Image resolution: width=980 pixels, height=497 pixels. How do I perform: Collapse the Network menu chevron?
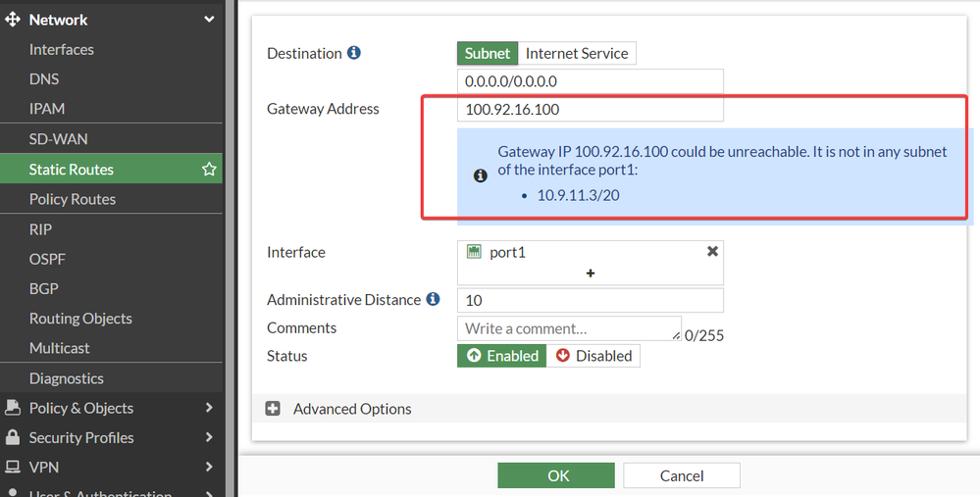coord(209,20)
